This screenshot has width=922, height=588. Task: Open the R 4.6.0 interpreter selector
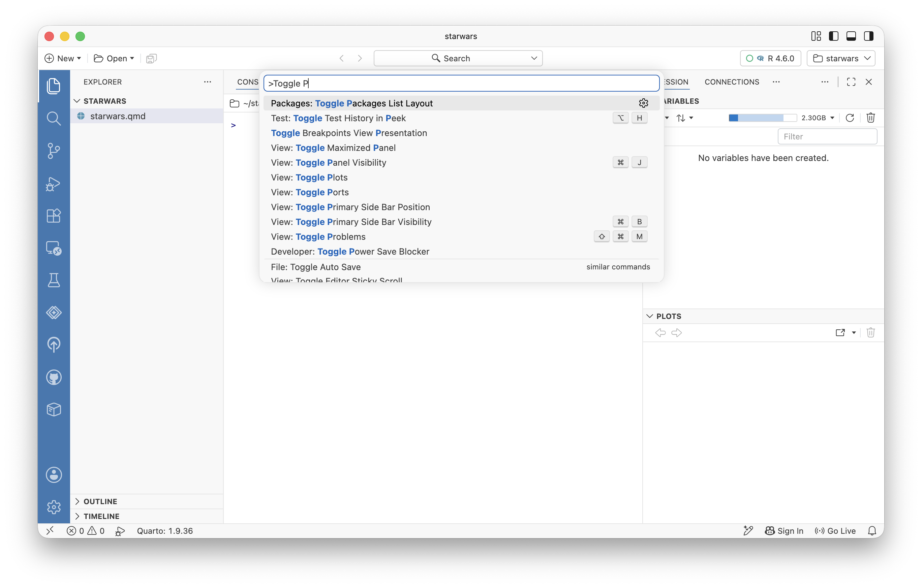click(x=770, y=58)
